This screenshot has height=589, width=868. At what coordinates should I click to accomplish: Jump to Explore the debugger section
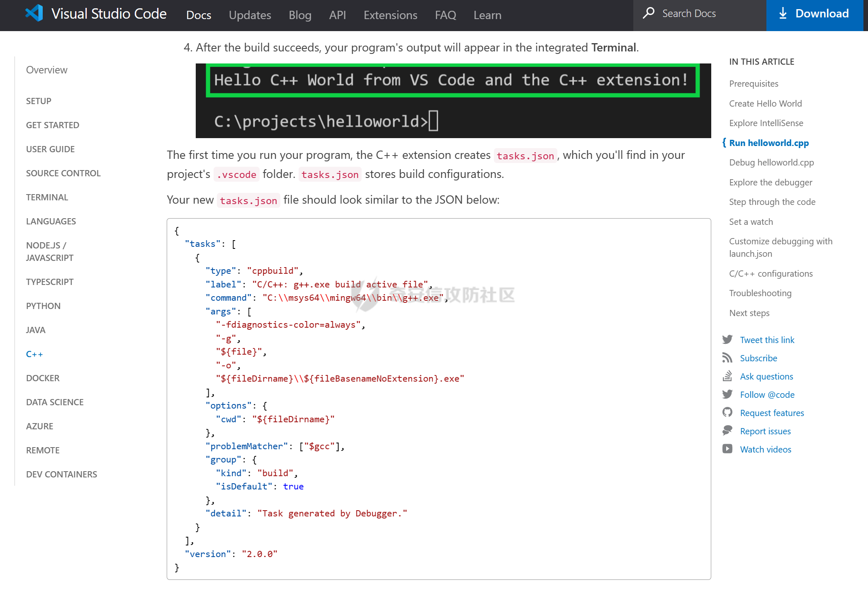click(771, 183)
